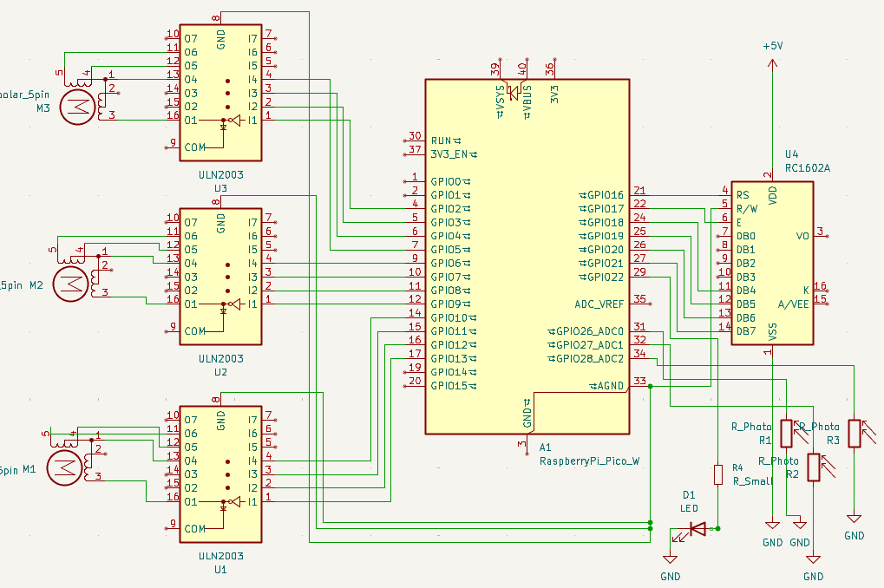Viewport: 884px width, 588px height.
Task: Click the COM pin label on U1
Action: pos(195,529)
